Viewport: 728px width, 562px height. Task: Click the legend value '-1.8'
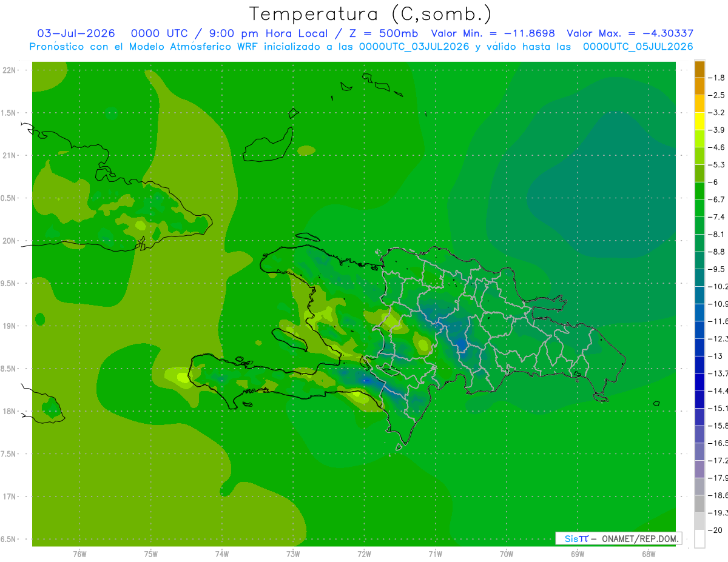click(717, 78)
